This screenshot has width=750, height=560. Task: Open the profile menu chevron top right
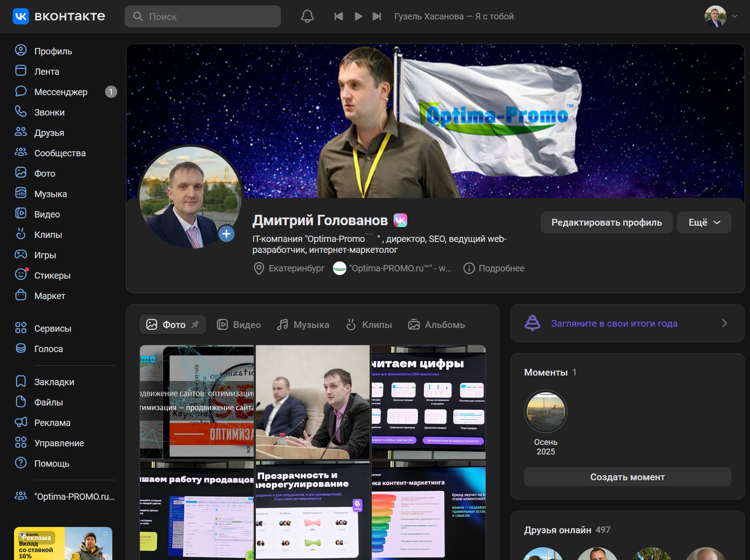coord(734,16)
